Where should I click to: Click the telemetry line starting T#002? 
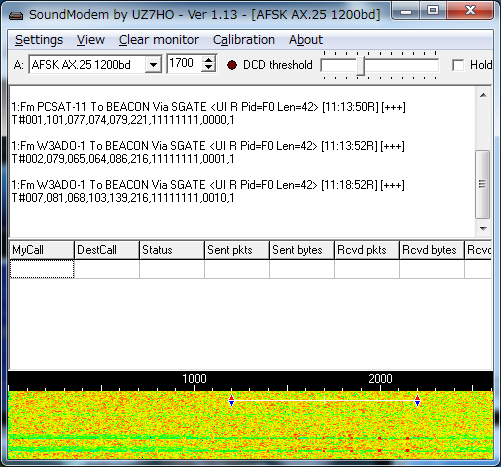coord(123,159)
